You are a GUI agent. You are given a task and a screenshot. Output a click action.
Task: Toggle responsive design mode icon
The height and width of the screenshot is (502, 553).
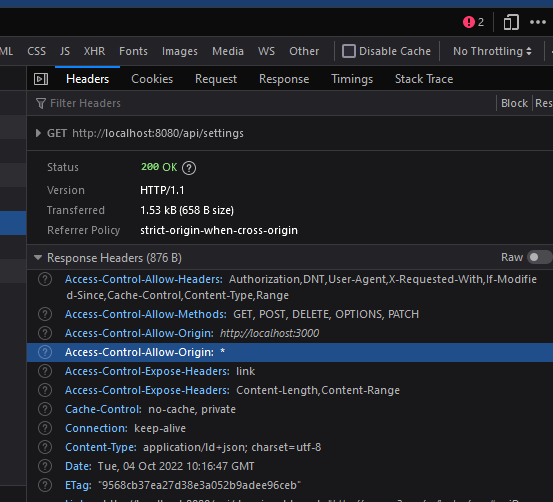click(x=511, y=22)
